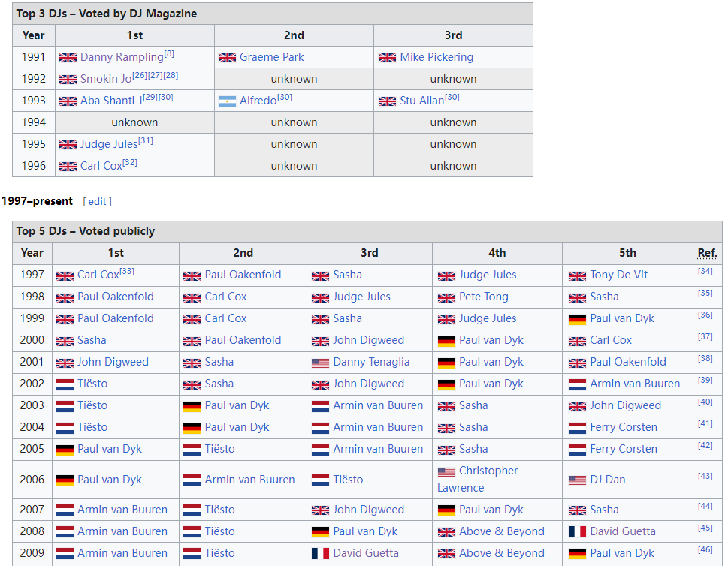
Task: Click Dutch flag beside Ferry Corsten 2004
Action: tap(577, 428)
